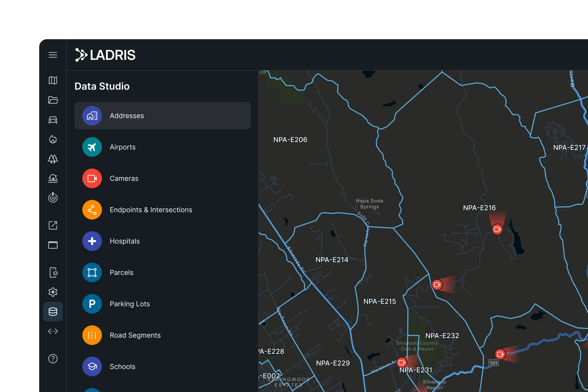This screenshot has width=588, height=392.
Task: Select the radar target sidebar icon
Action: pyautogui.click(x=53, y=198)
